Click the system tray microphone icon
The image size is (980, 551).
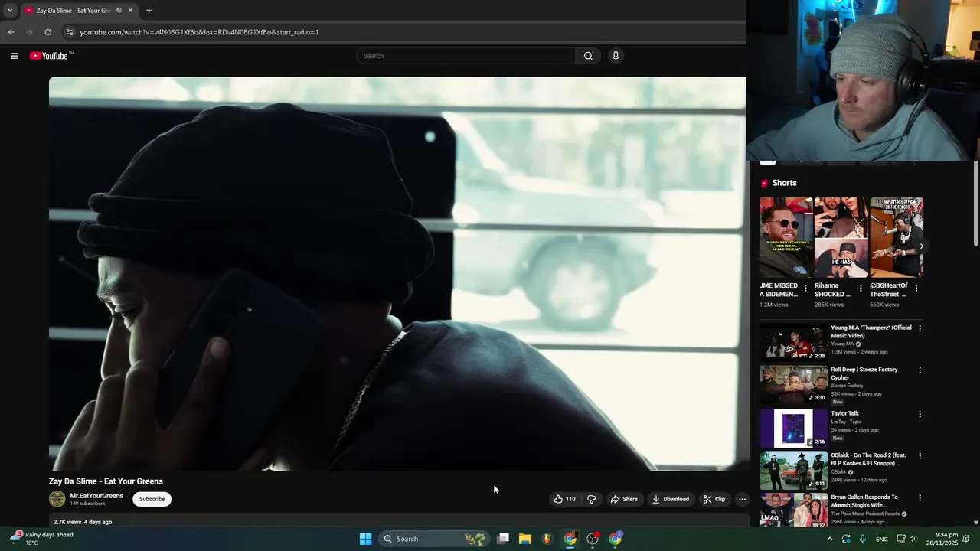(863, 539)
